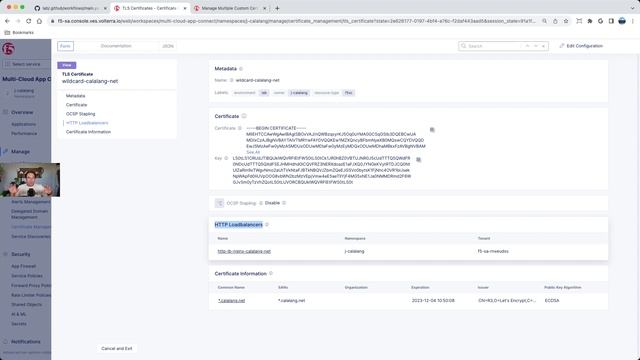
Task: Open the *.catalang.net common name link
Action: tap(231, 300)
